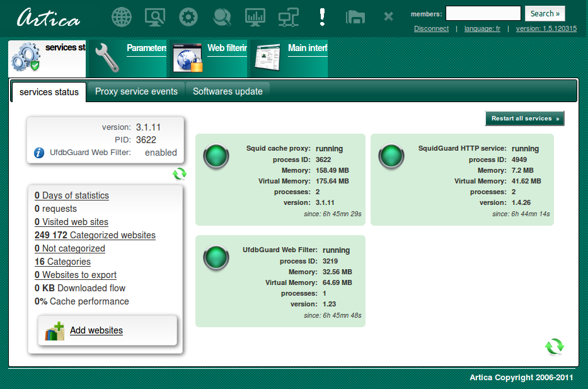Click PID value 3622 in version box
The width and height of the screenshot is (588, 389).
pos(146,140)
